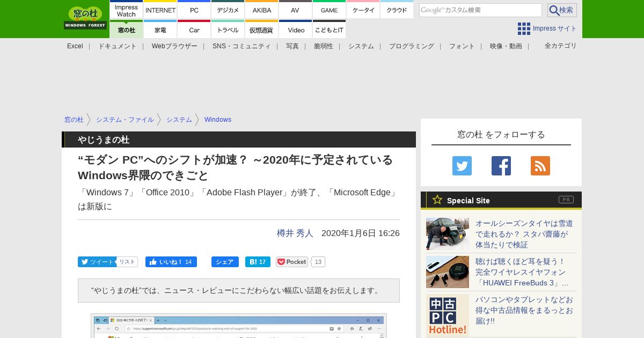Open the デジカメ Watch tab
644x338 pixels.
click(228, 10)
